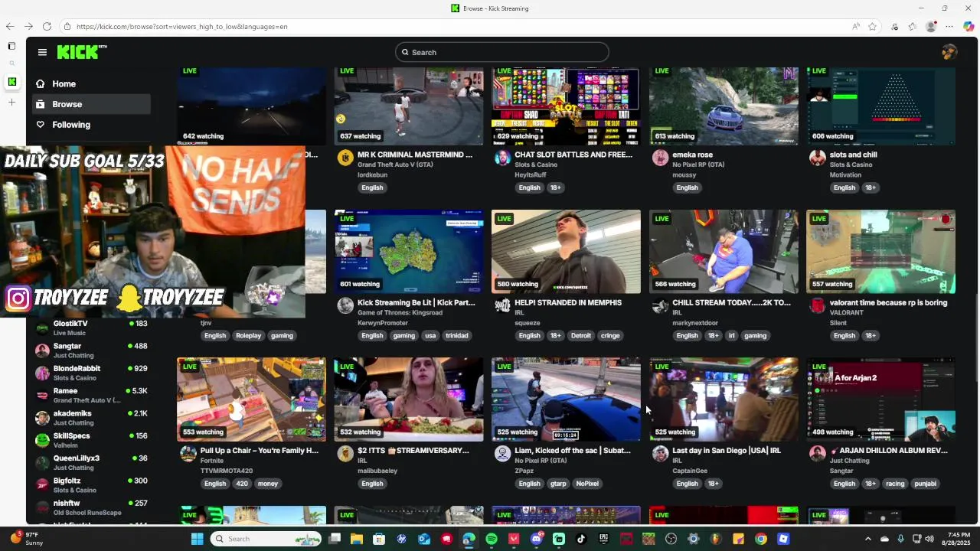980x551 pixels.
Task: Open Kick Streaming Be Lit thumbnail
Action: [409, 252]
